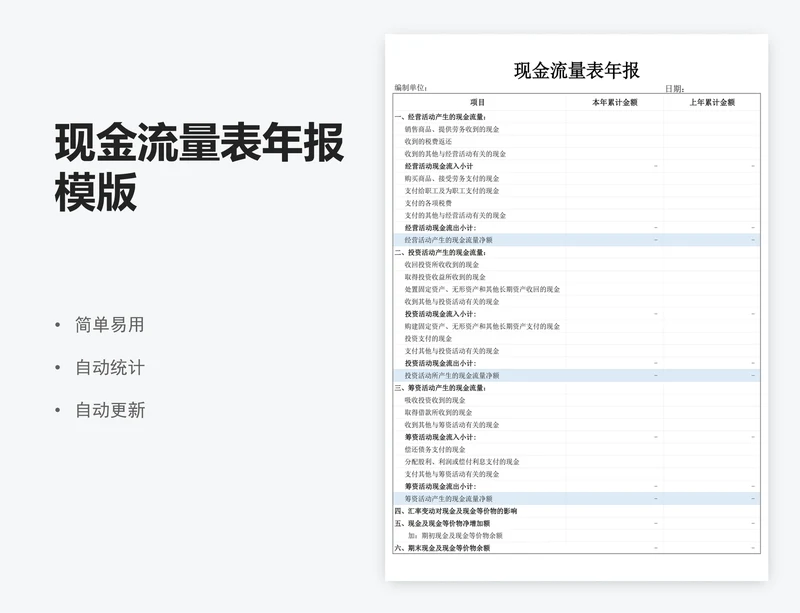800x613 pixels.
Task: Select the '本年累计金额' column header
Action: click(615, 102)
